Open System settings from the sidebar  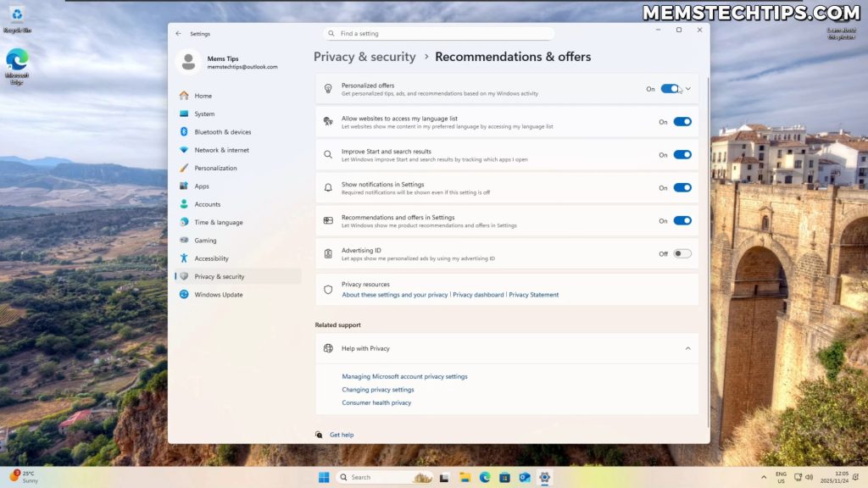pyautogui.click(x=204, y=114)
